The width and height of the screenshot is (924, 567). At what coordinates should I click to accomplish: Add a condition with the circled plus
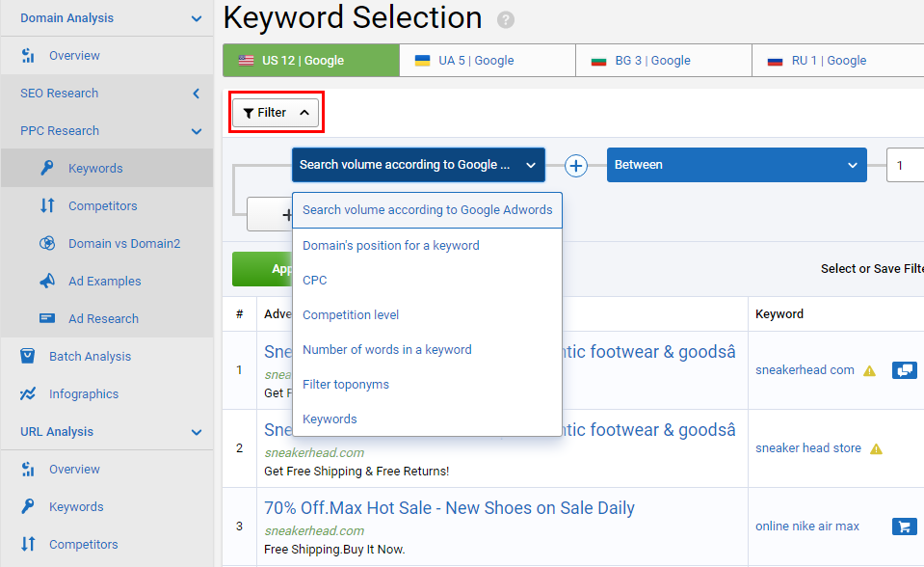pyautogui.click(x=576, y=166)
